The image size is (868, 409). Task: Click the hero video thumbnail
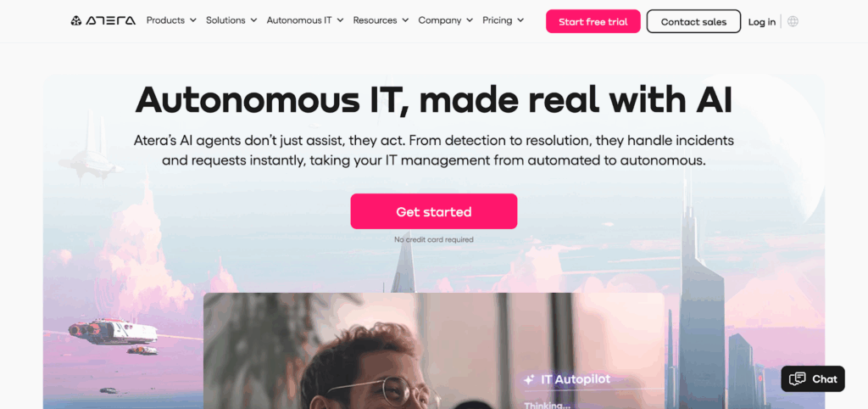click(x=433, y=350)
